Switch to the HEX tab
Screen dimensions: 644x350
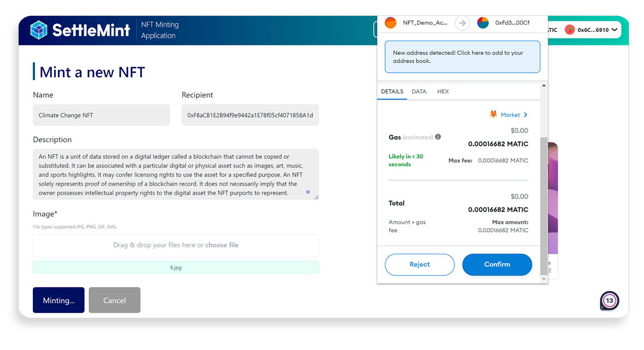443,91
